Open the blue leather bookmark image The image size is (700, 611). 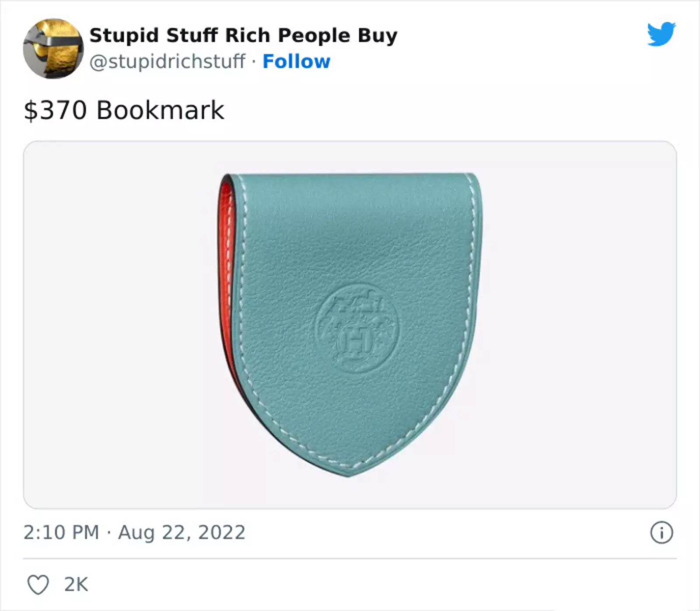[350, 325]
